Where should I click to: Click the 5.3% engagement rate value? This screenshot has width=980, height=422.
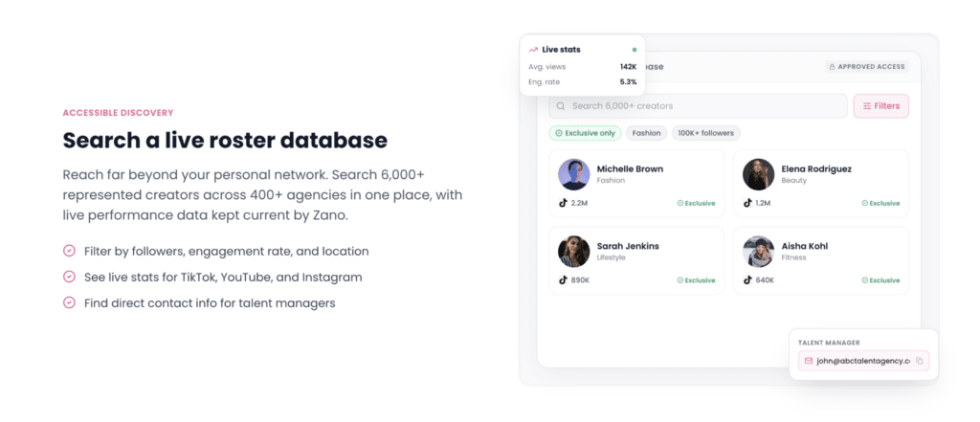[x=628, y=82]
